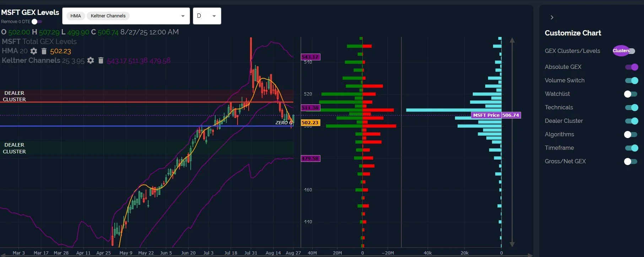Screen dimensions: 644x257
Task: Open the indicators dropdown arrow
Action: tap(183, 16)
